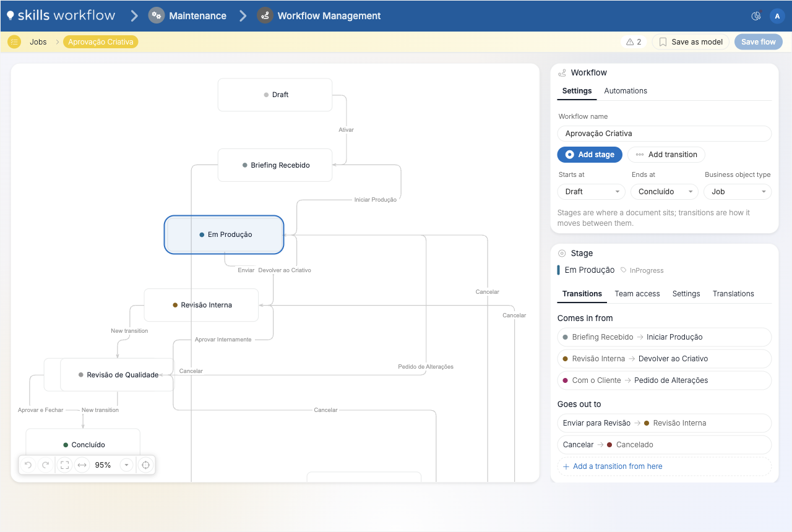Click the undo icon in canvas toolbar
This screenshot has height=532, width=792.
[x=28, y=465]
